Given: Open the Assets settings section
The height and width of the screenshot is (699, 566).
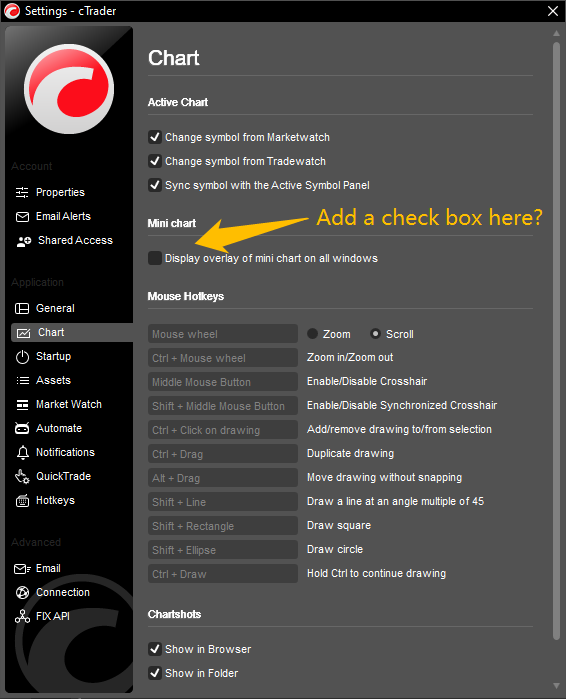Looking at the screenshot, I should (53, 380).
